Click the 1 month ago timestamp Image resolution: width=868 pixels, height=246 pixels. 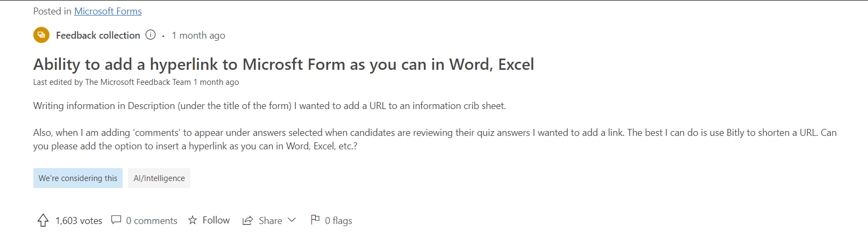(x=198, y=35)
